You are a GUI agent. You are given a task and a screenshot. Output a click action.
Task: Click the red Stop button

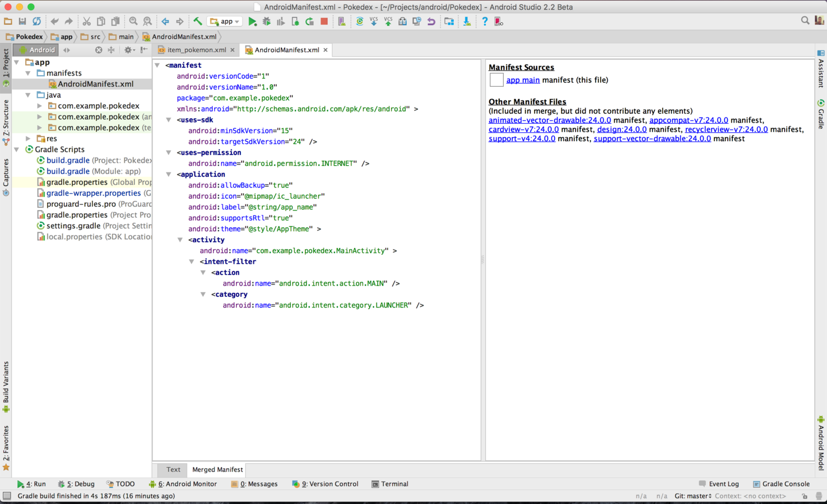click(x=324, y=21)
